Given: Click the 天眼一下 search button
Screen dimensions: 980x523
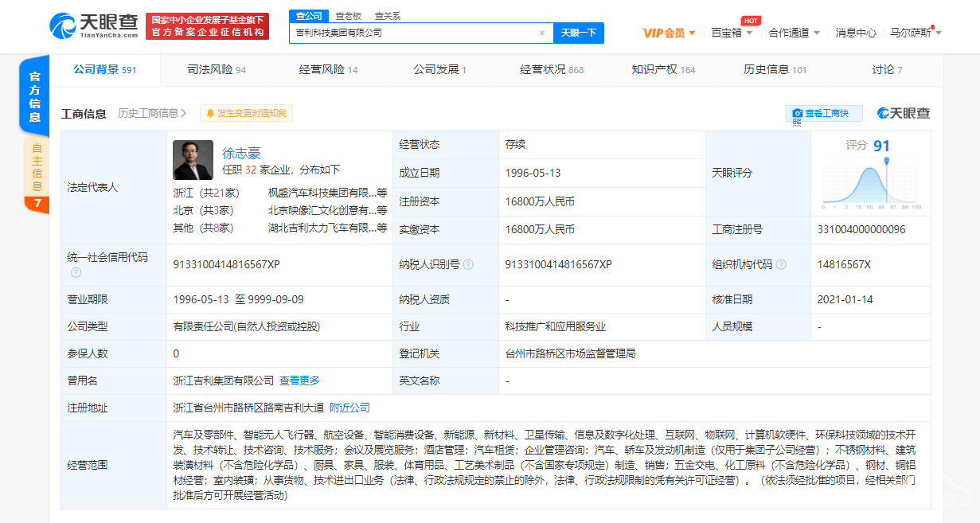Looking at the screenshot, I should tap(579, 33).
